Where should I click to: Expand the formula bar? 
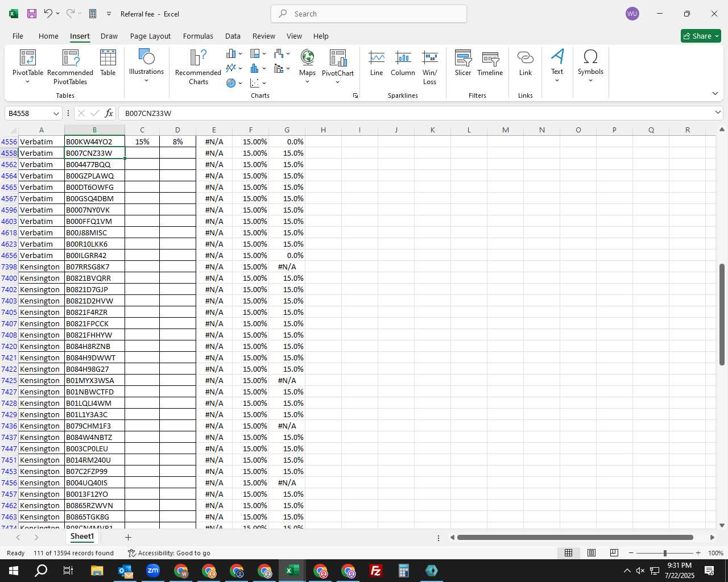(x=718, y=113)
